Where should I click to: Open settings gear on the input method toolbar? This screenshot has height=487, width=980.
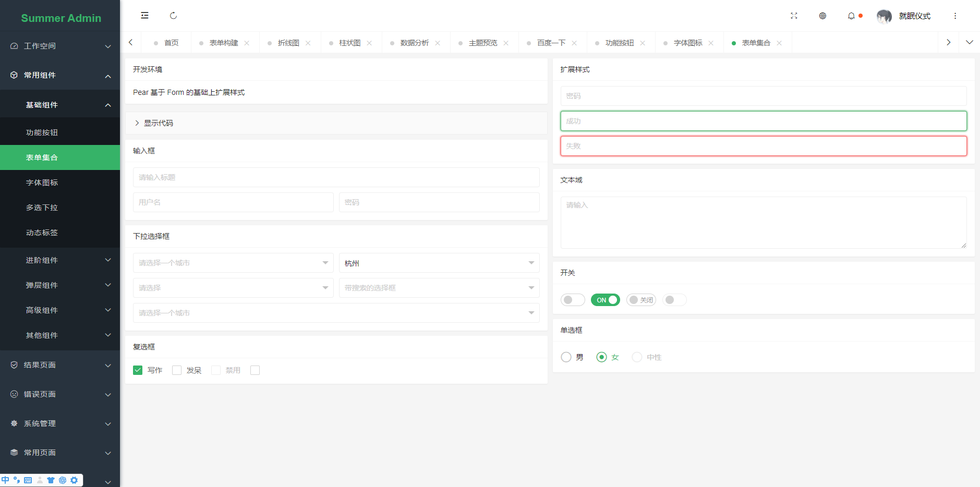(74, 480)
